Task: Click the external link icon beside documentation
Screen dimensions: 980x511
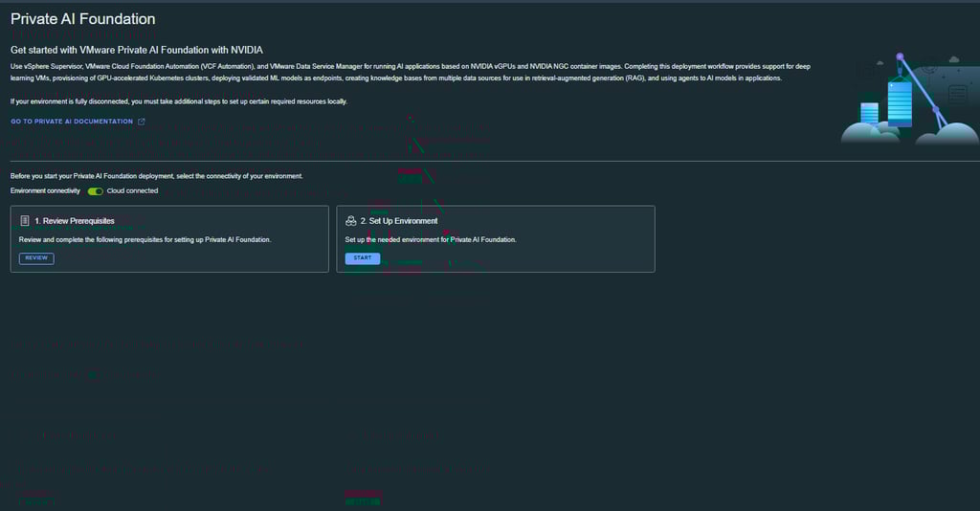Action: tap(142, 122)
